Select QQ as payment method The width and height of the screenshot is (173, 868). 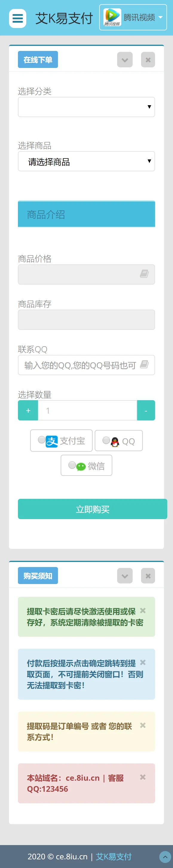click(107, 440)
